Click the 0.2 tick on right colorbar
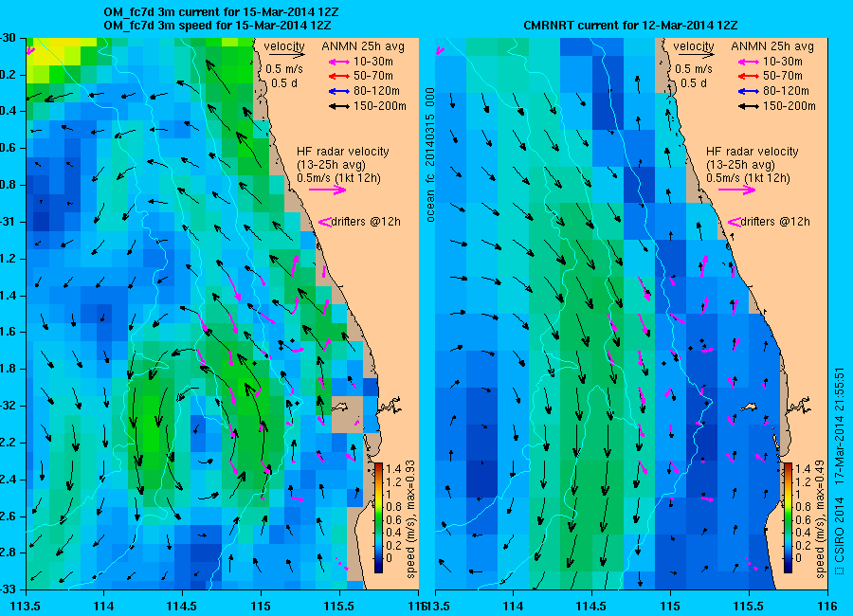 point(803,545)
